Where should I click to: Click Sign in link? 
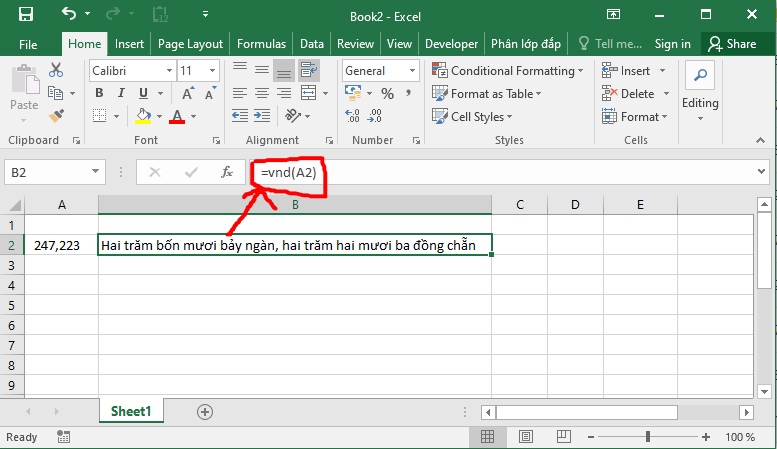click(x=672, y=44)
